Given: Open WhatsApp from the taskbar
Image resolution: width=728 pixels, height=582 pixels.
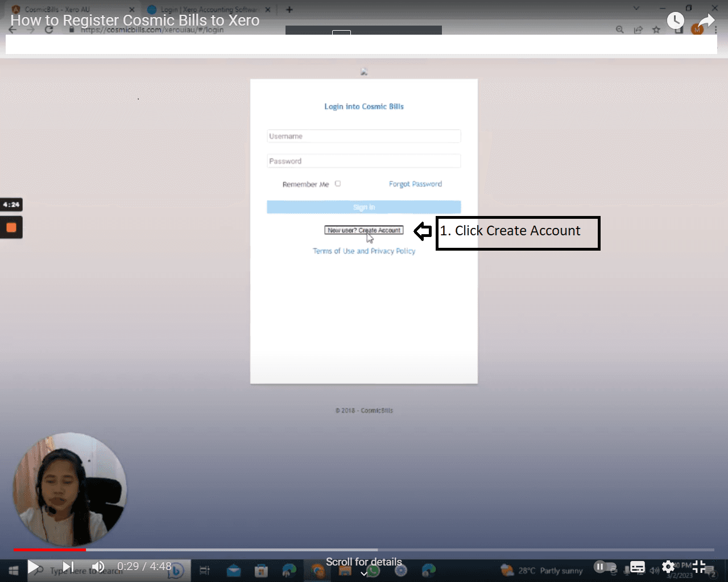Looking at the screenshot, I should tap(373, 570).
